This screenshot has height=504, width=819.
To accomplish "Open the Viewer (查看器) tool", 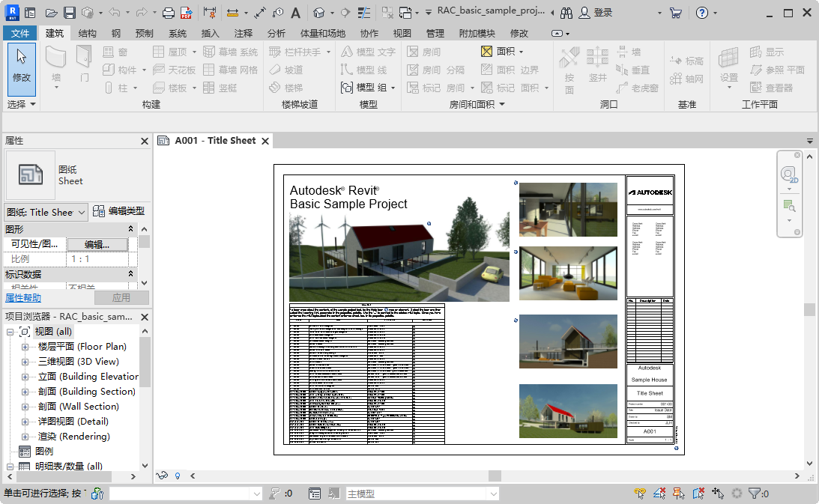I will pyautogui.click(x=772, y=88).
